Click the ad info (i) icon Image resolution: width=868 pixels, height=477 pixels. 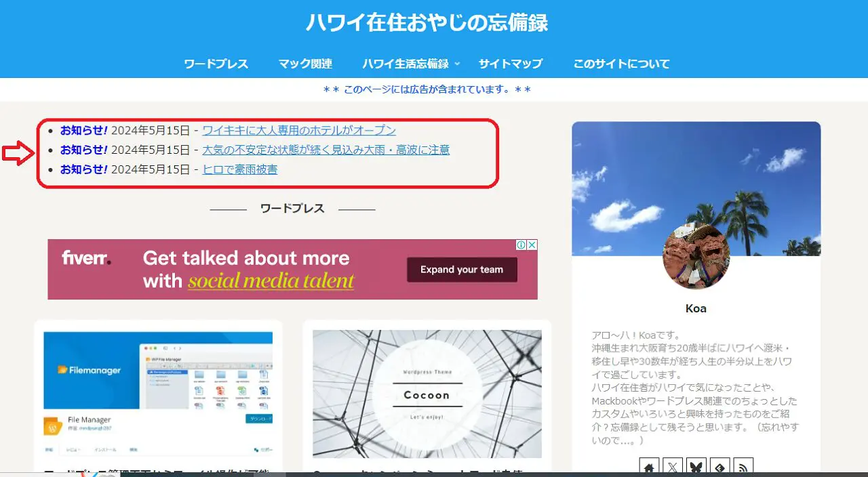point(521,245)
